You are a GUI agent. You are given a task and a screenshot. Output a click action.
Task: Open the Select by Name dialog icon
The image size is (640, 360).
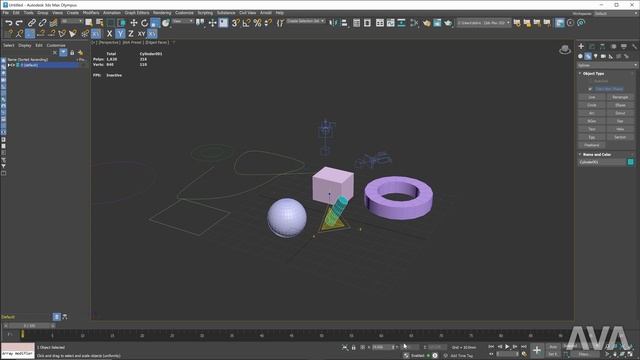tap(100, 23)
